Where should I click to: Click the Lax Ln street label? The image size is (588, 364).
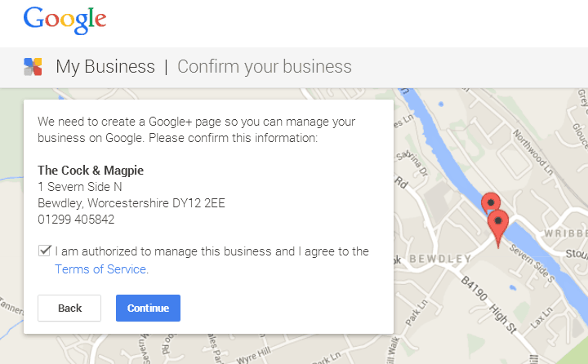click(x=541, y=317)
